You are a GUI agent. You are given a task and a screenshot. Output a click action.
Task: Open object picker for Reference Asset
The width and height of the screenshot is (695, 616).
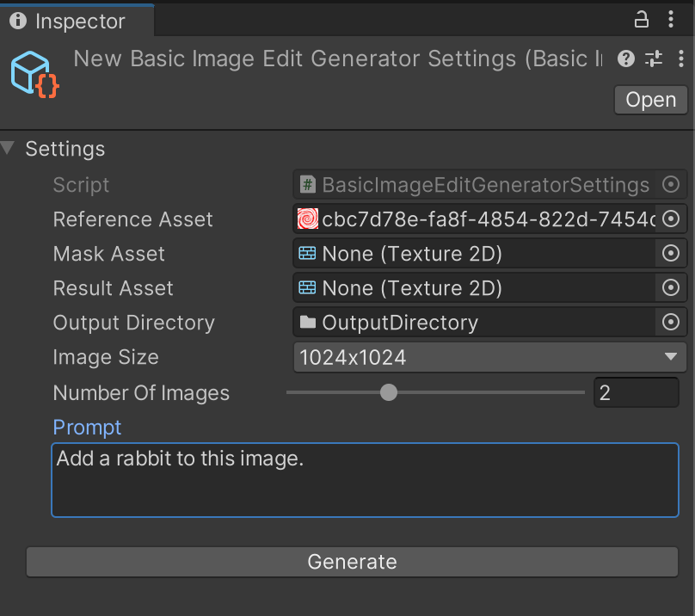click(671, 219)
